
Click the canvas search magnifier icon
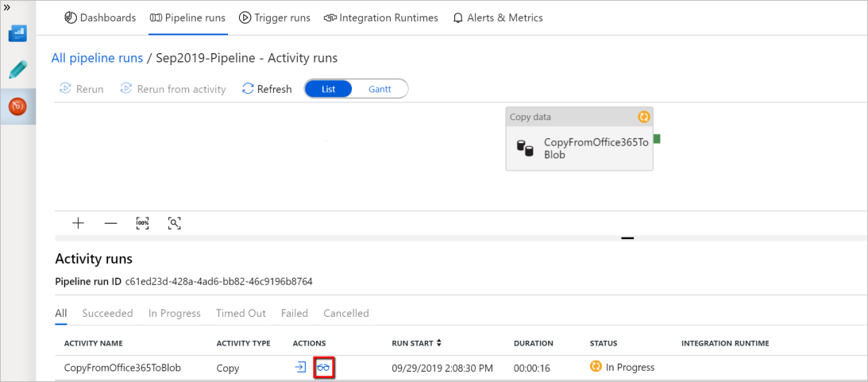175,223
